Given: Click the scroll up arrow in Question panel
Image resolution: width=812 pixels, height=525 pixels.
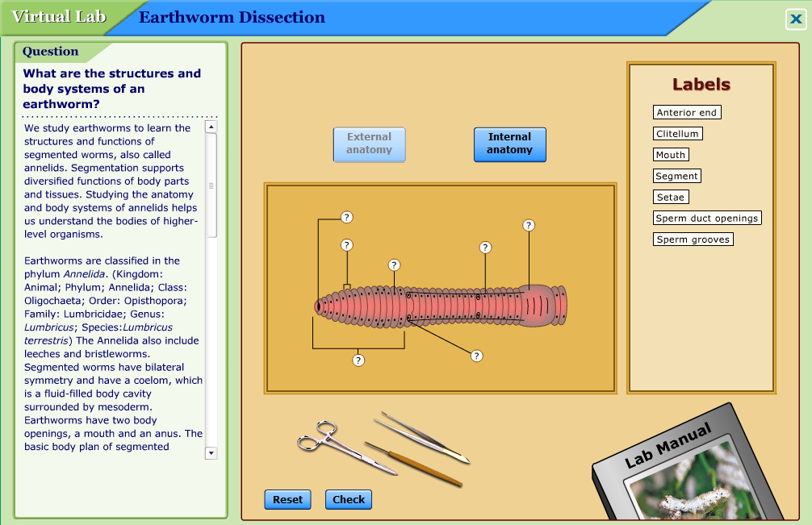Looking at the screenshot, I should point(211,127).
